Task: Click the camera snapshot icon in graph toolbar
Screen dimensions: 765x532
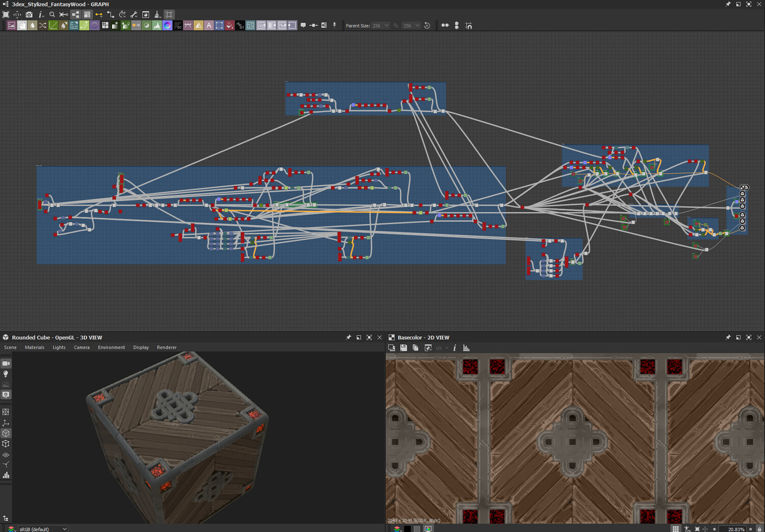Action: pos(29,15)
